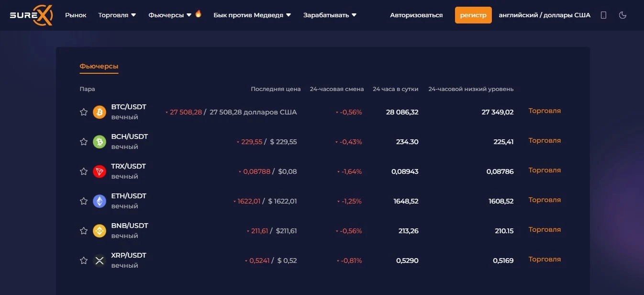Click the 24-часовой низкий уровень header

point(471,89)
